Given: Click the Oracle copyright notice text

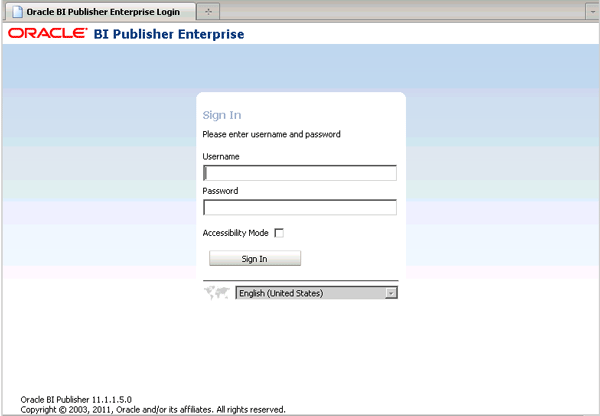Looking at the screenshot, I should (x=153, y=409).
